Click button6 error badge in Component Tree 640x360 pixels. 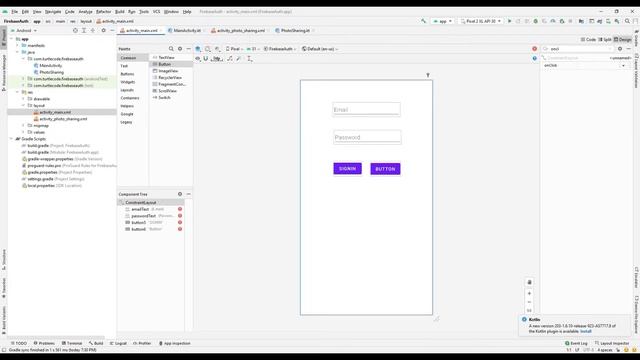click(180, 229)
